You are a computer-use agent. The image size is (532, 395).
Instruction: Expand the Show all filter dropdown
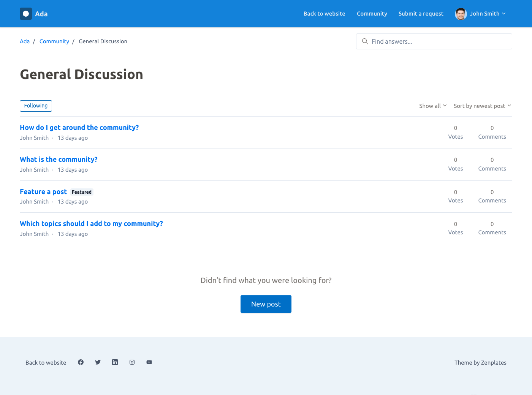tap(432, 106)
